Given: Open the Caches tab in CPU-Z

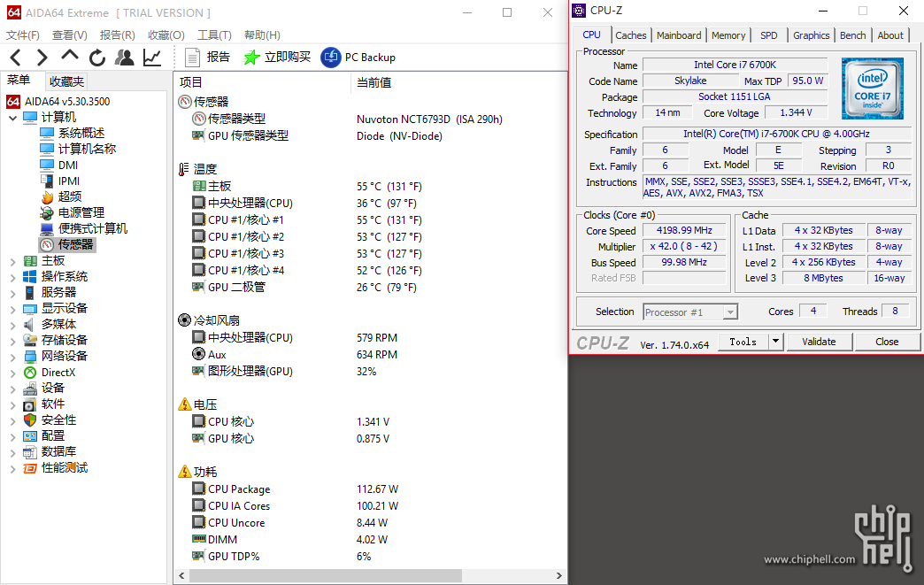Looking at the screenshot, I should tap(630, 35).
